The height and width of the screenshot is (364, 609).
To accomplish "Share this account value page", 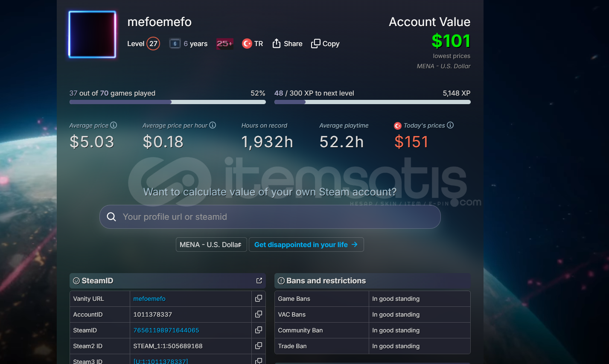I will (287, 44).
